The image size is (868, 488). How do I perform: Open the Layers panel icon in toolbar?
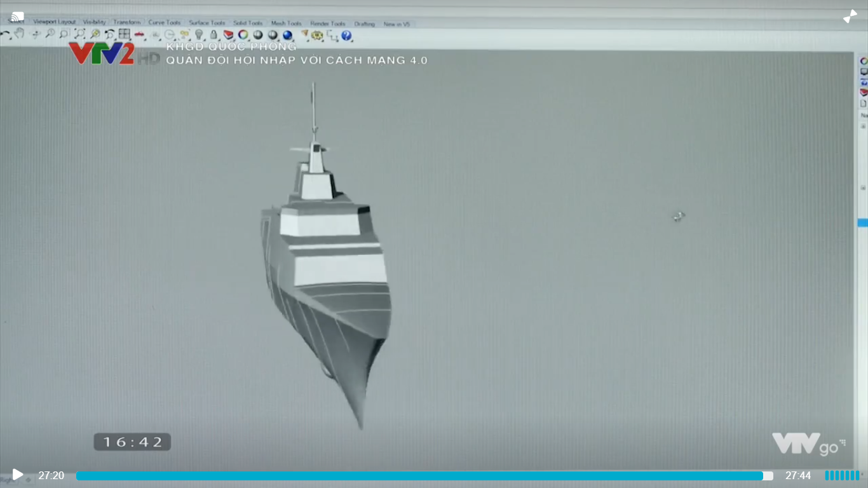(229, 35)
